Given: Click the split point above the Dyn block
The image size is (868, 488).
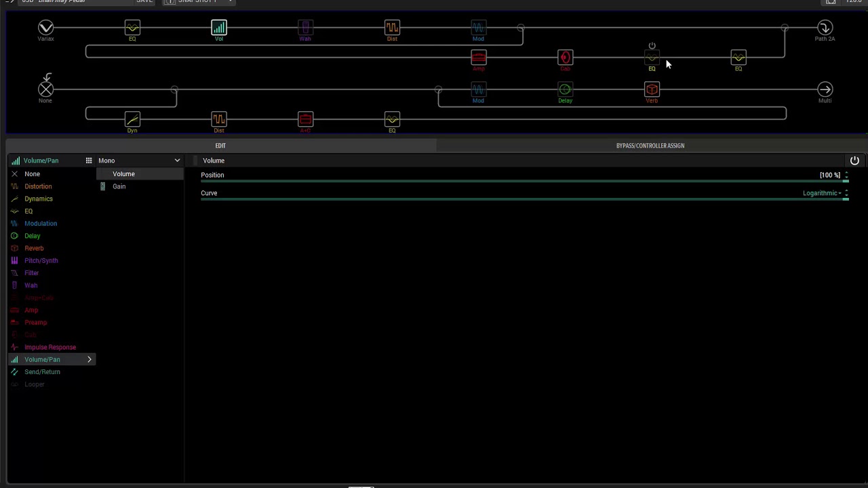Looking at the screenshot, I should [x=174, y=89].
